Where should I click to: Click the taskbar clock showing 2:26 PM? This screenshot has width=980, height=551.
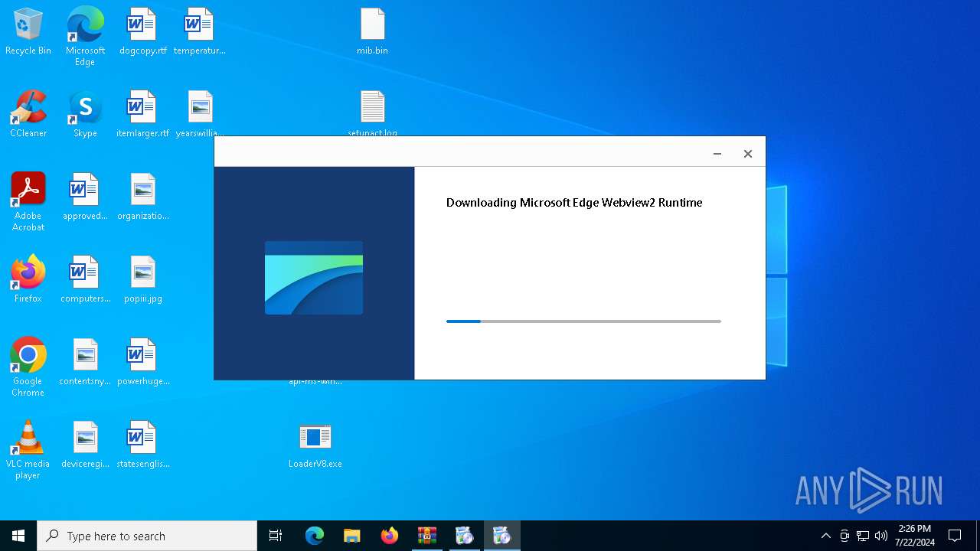(x=915, y=536)
